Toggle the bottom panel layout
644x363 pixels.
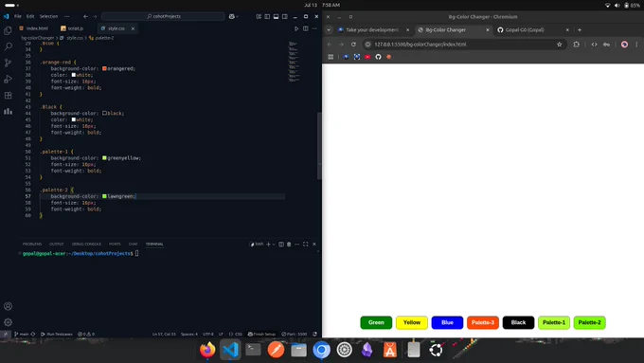[x=276, y=16]
